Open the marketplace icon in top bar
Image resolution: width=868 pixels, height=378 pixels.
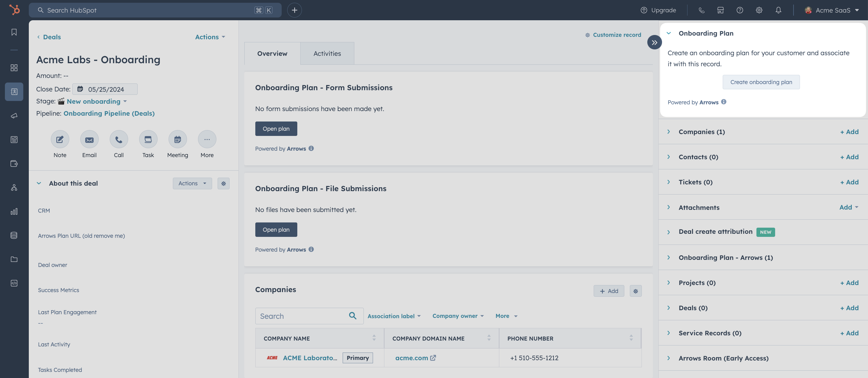720,10
